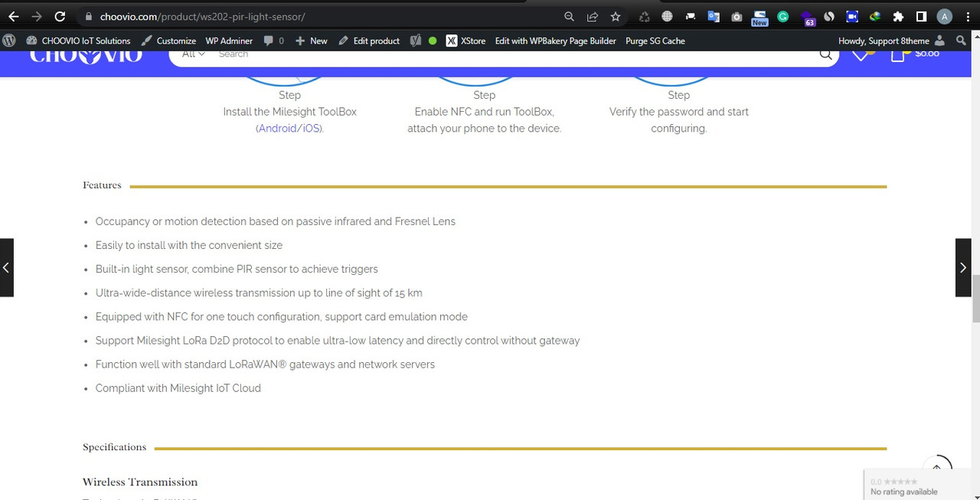The width and height of the screenshot is (980, 500).
Task: Open Howdy, Support 8theme account menu
Action: click(x=892, y=41)
